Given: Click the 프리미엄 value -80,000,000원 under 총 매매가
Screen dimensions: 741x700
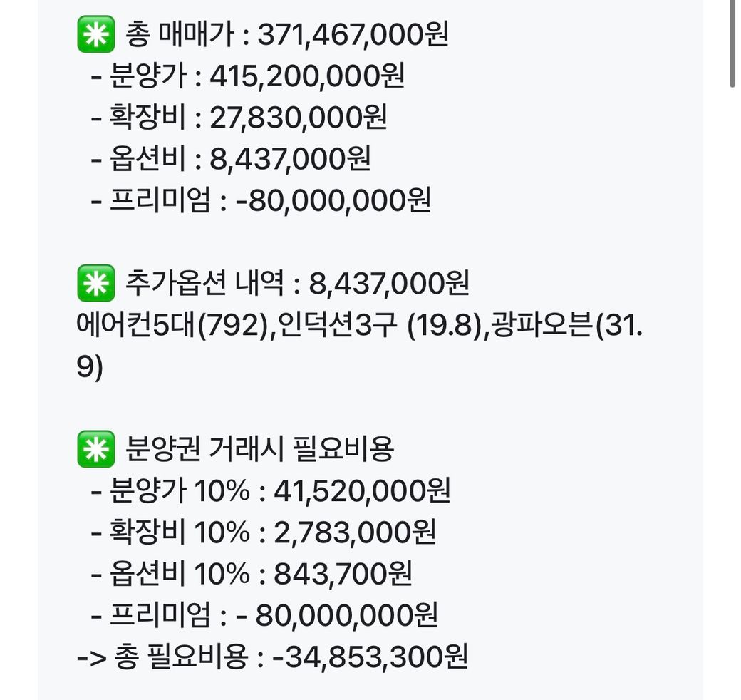Looking at the screenshot, I should (333, 201).
